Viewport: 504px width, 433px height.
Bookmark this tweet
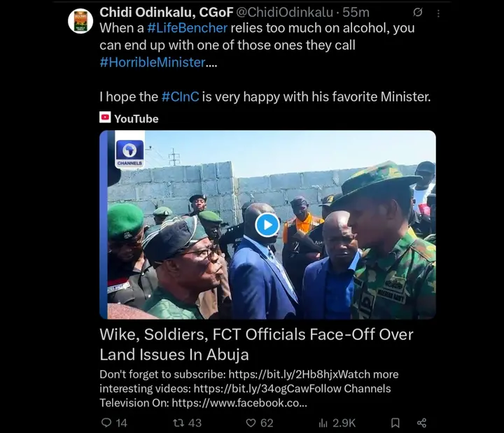395,423
